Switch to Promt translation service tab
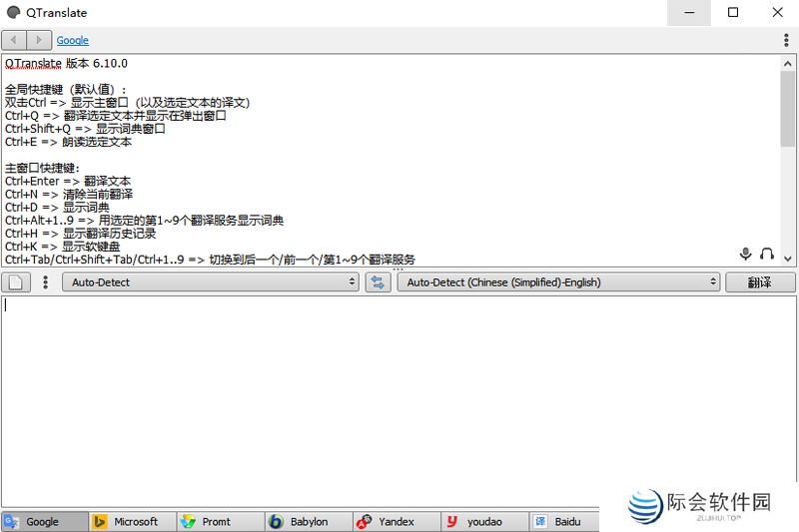The height and width of the screenshot is (532, 799). [221, 522]
